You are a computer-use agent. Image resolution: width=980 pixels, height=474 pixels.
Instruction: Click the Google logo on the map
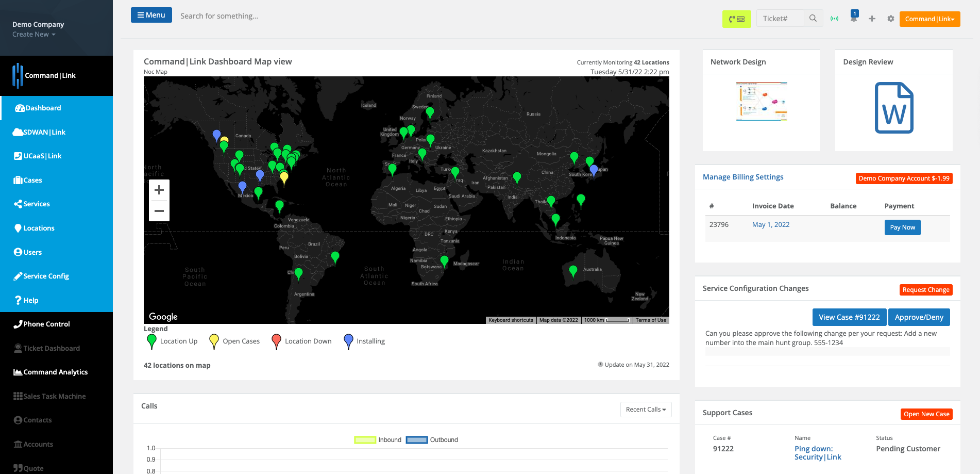click(x=163, y=317)
